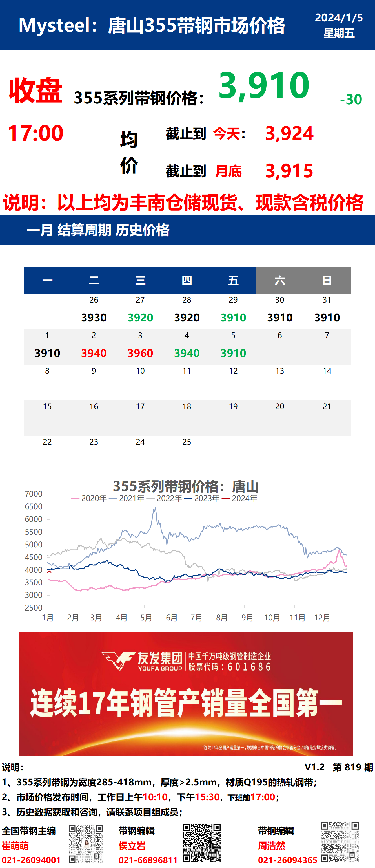Select the 二 column header

[x=94, y=280]
